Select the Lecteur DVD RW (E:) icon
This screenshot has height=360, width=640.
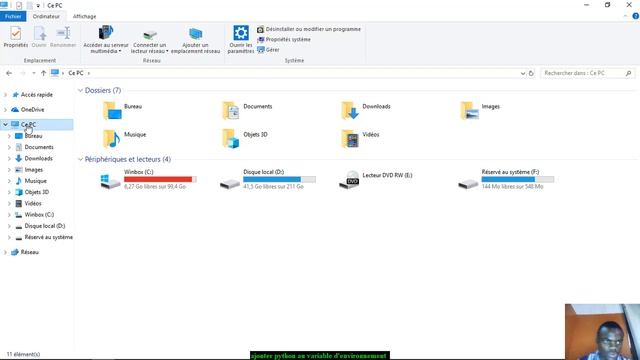349,180
